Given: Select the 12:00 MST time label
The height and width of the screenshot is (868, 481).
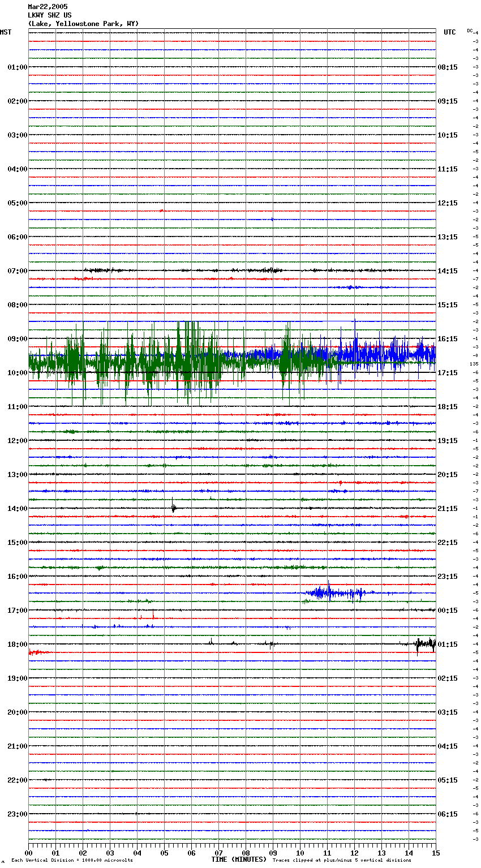Looking at the screenshot, I should (x=18, y=441).
